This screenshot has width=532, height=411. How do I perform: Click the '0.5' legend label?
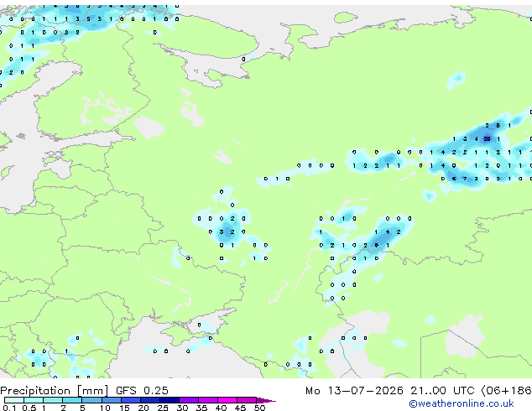point(29,408)
